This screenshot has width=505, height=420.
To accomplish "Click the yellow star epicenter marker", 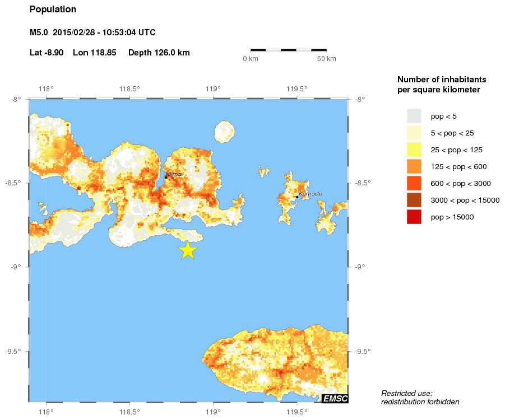I will (188, 250).
